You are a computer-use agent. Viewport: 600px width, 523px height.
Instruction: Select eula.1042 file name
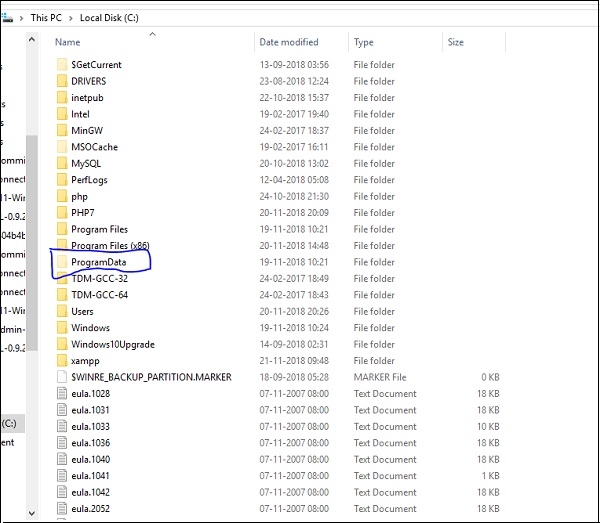point(90,492)
